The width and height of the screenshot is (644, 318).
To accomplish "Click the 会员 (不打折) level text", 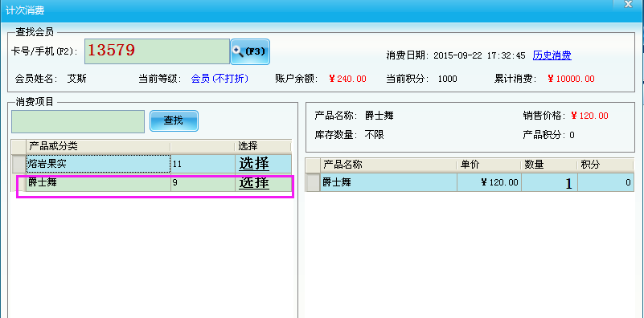I will [219, 79].
